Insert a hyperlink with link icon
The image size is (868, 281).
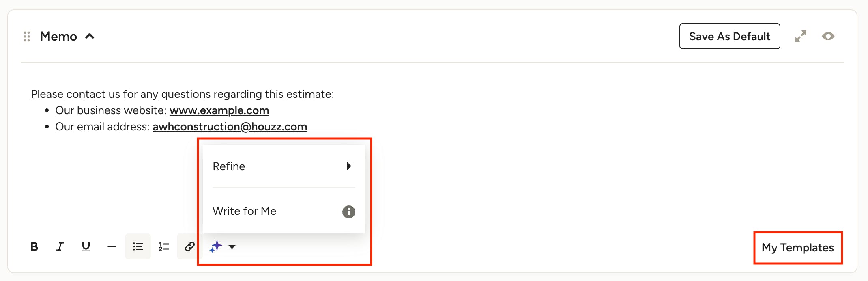tap(189, 246)
